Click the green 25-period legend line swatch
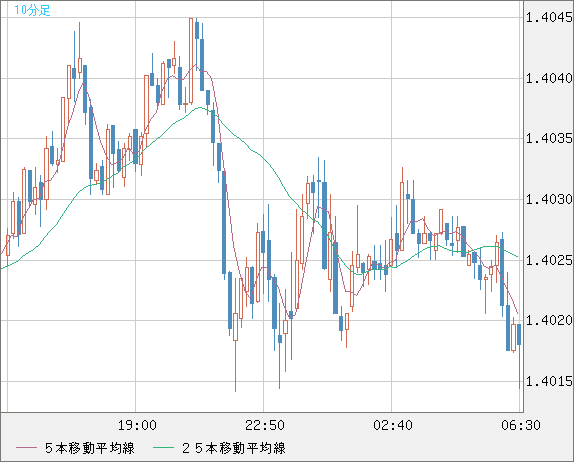574x462 pixels. [x=163, y=448]
